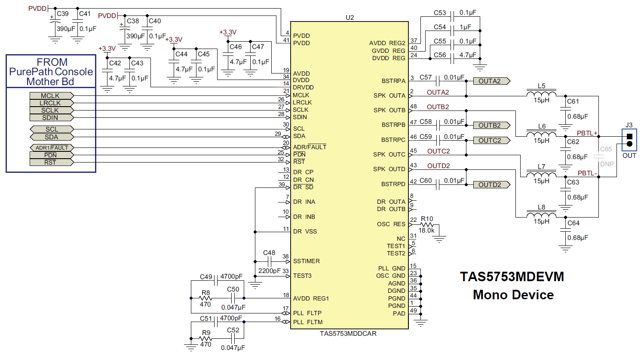Select the J3 OUT connector symbol
This screenshot has height=356, width=644.
click(629, 140)
